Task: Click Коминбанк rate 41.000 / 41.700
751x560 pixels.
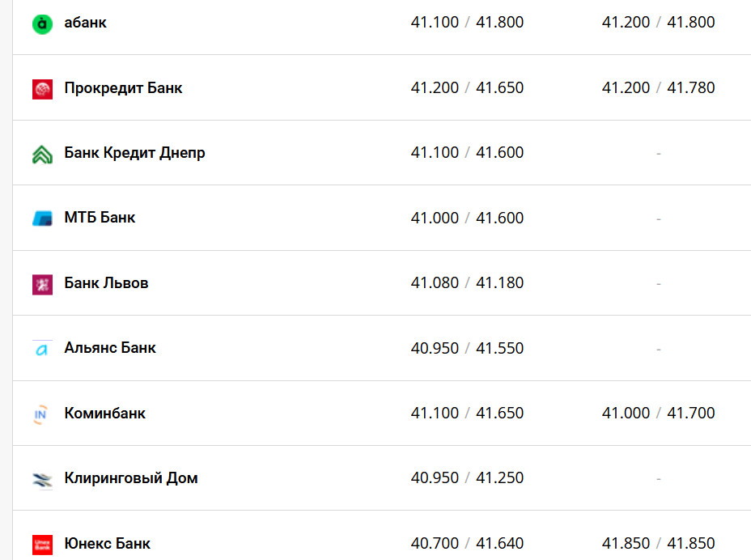Action: click(658, 414)
